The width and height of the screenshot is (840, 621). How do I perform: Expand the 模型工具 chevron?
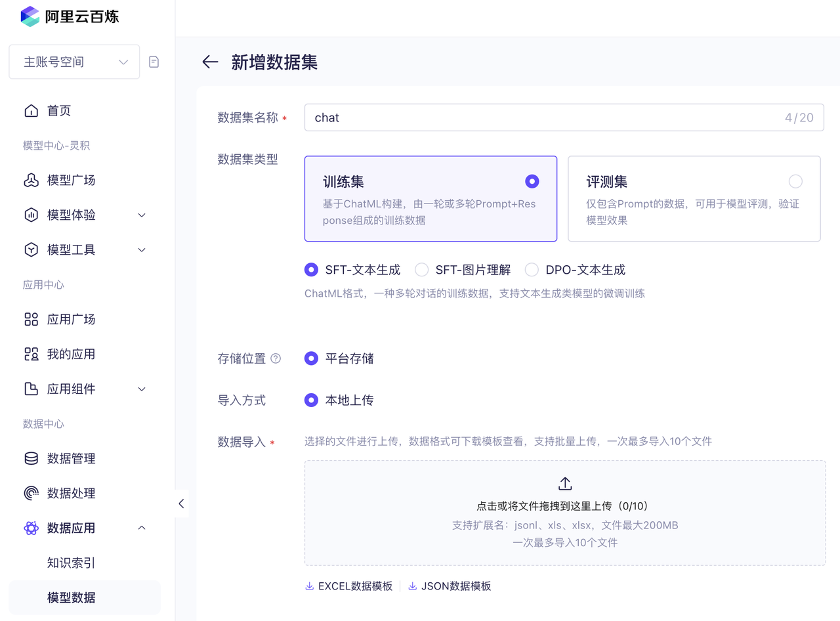142,250
